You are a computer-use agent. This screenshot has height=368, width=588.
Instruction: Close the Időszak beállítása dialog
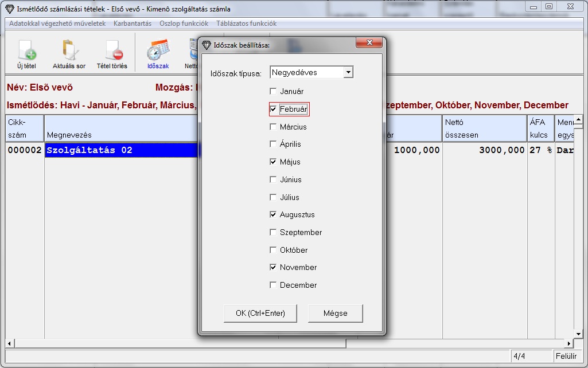tap(369, 44)
